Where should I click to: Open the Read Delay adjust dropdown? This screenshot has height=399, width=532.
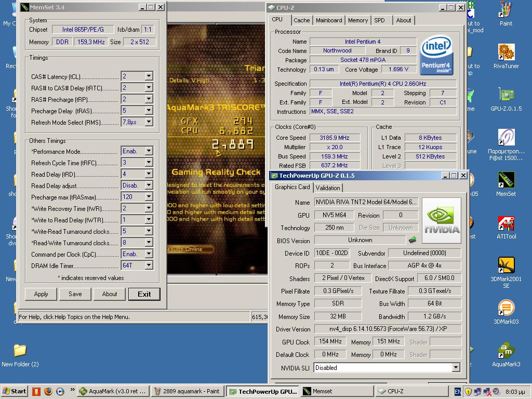[x=149, y=185]
